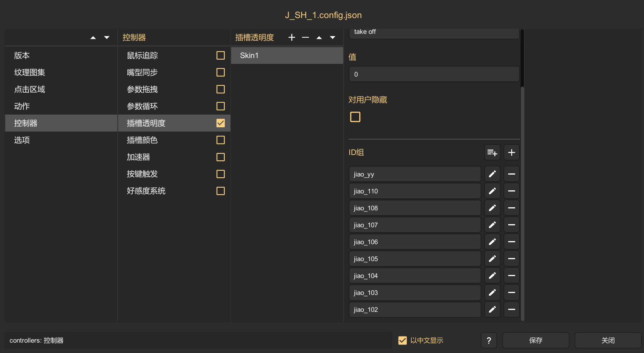The width and height of the screenshot is (644, 353).
Task: Click the 保存 button
Action: [x=536, y=340]
